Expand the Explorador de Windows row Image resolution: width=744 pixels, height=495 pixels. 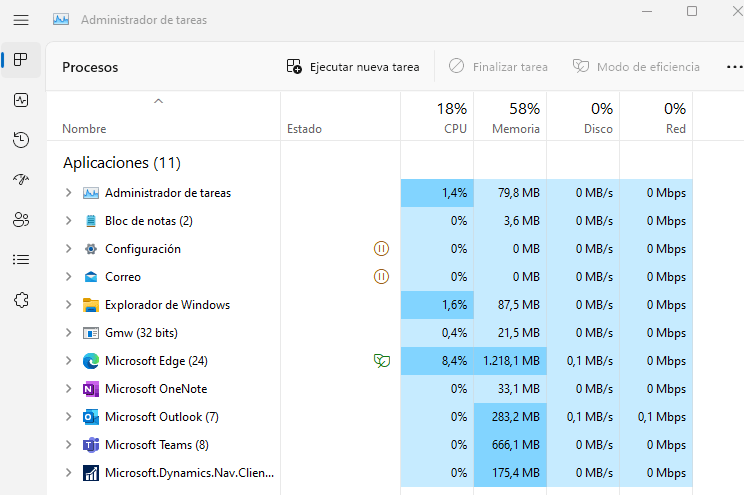[68, 305]
